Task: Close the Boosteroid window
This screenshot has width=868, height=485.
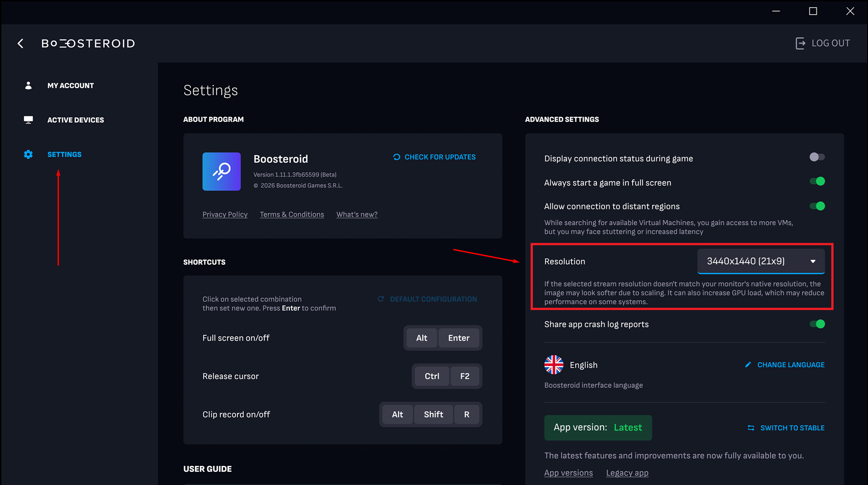Action: click(x=850, y=11)
